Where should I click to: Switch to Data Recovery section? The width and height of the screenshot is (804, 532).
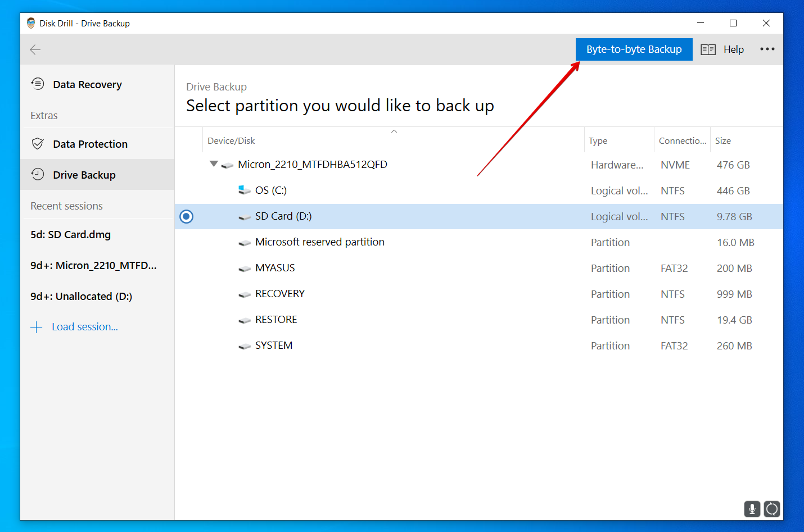(87, 84)
